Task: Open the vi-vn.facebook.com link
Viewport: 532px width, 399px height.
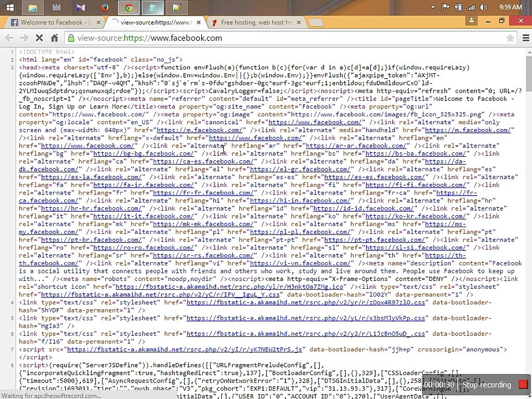Action: [x=300, y=263]
